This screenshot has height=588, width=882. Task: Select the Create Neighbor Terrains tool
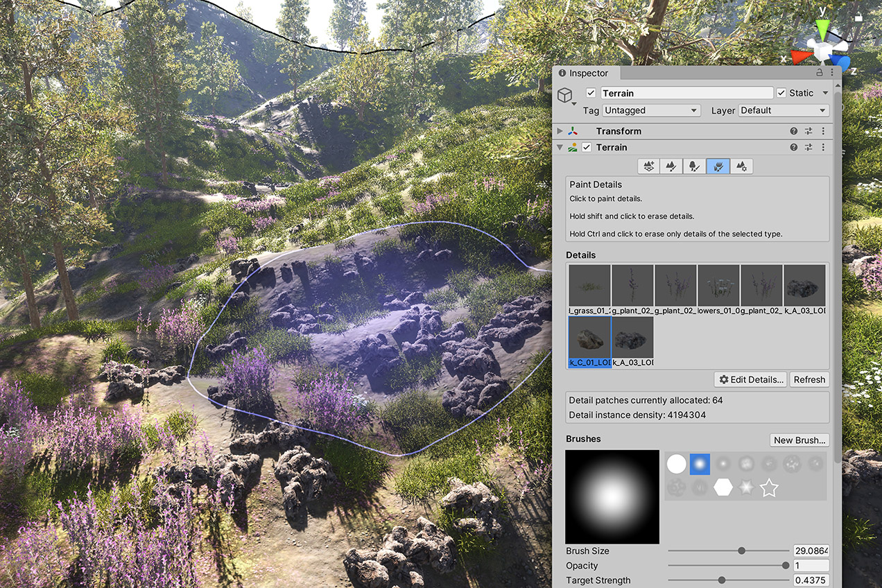[648, 166]
